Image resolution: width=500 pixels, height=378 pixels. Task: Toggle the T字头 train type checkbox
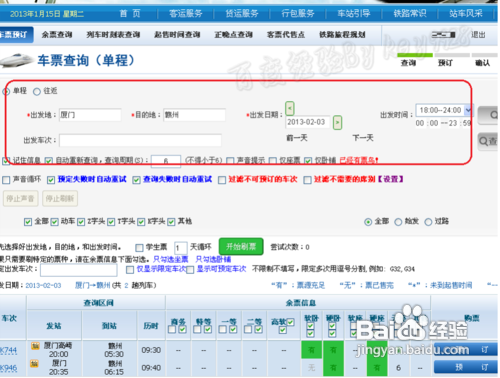pos(111,222)
